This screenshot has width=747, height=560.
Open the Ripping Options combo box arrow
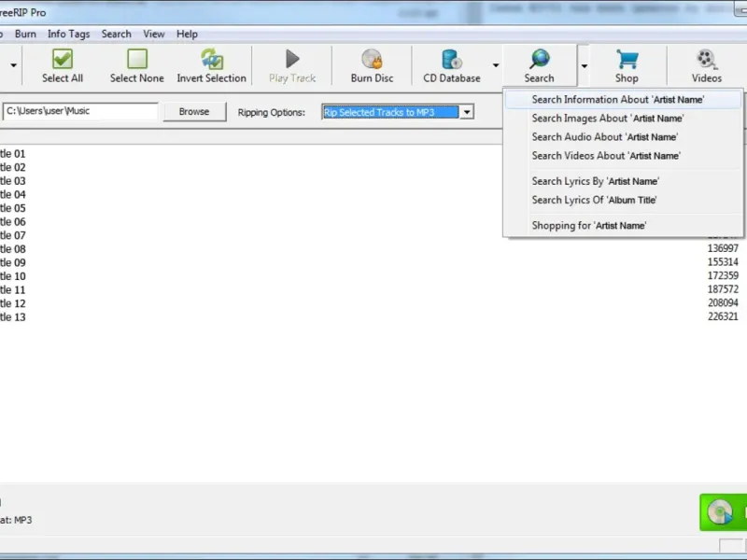point(467,112)
